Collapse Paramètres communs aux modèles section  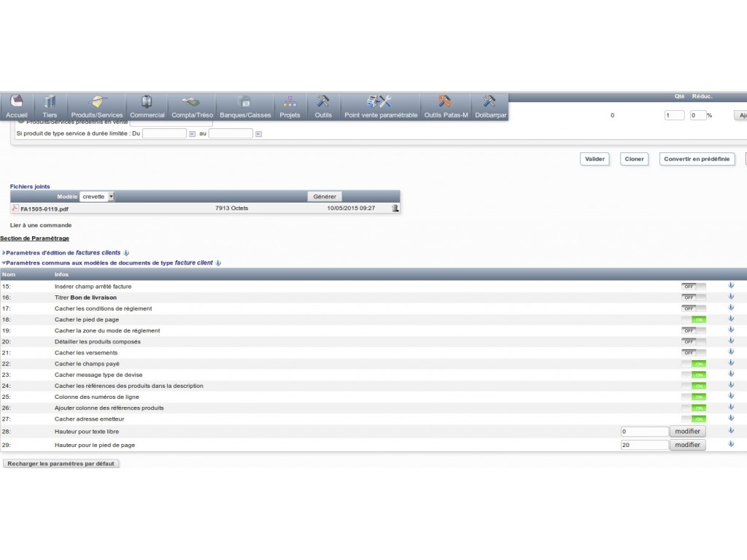[x=4, y=262]
